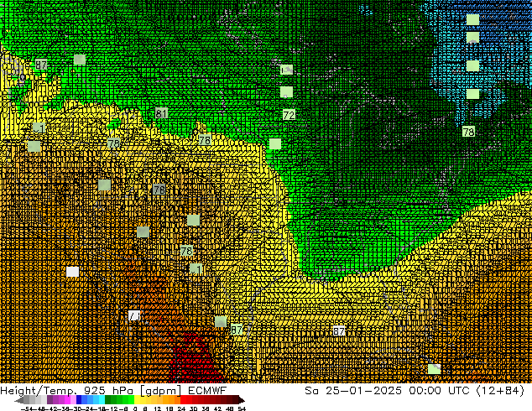The height and width of the screenshot is (411, 532).
Task: Click the '0' value under the color legend
Action: pyautogui.click(x=135, y=409)
